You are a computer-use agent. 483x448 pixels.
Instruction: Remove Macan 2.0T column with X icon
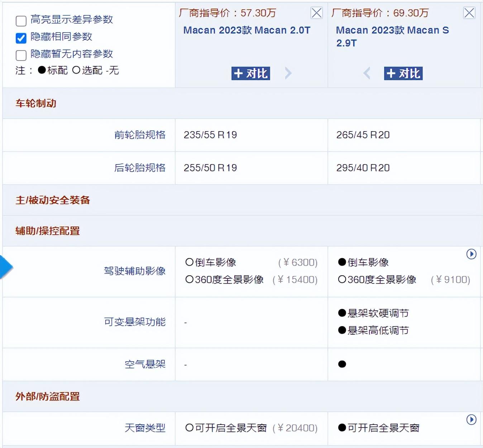point(316,13)
